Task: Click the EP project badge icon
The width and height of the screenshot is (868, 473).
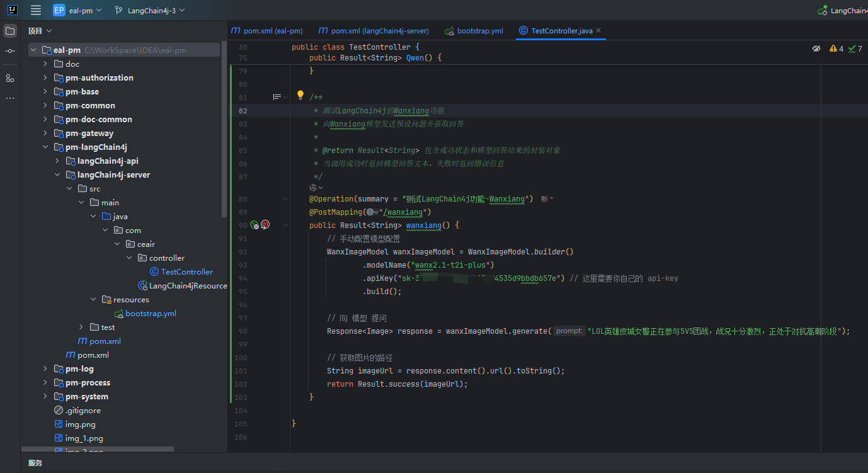Action: coord(59,10)
